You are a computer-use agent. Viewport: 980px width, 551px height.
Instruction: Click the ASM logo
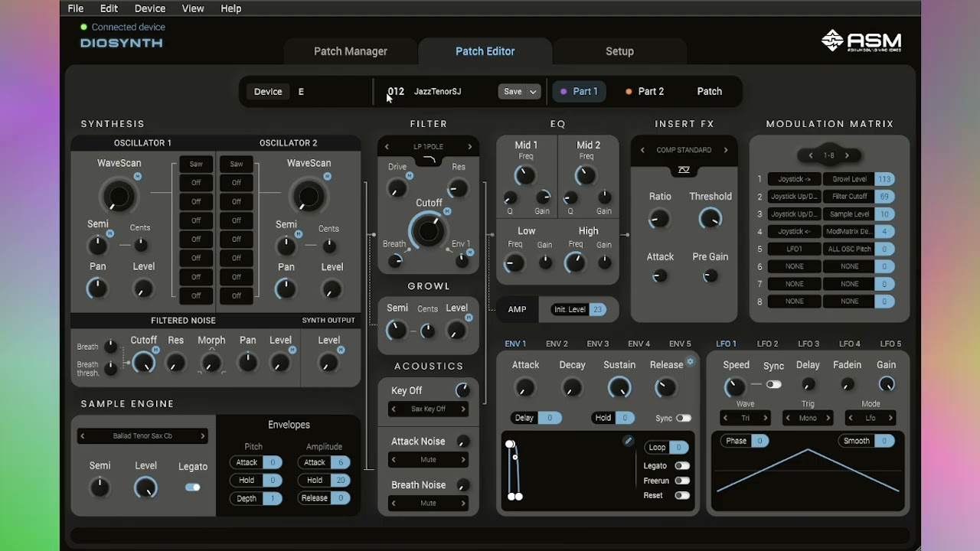pyautogui.click(x=861, y=41)
